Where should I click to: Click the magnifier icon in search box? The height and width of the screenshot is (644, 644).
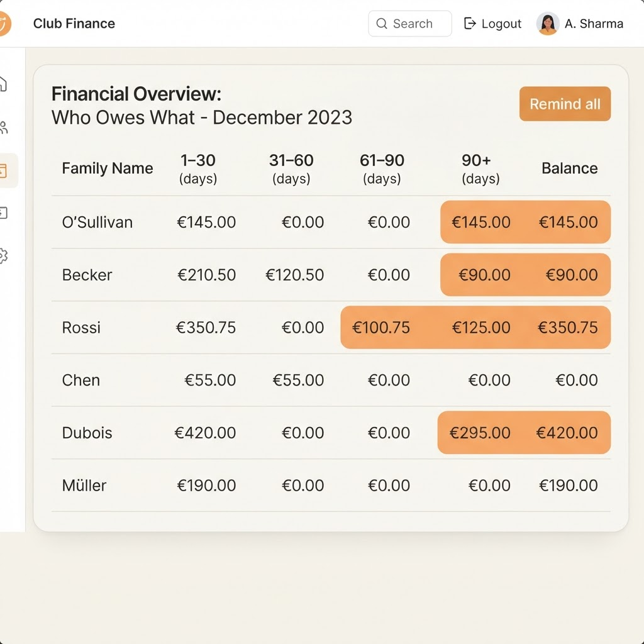pyautogui.click(x=382, y=23)
